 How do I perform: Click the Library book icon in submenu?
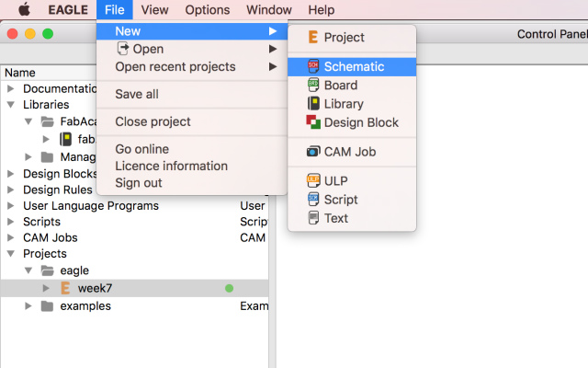click(313, 103)
